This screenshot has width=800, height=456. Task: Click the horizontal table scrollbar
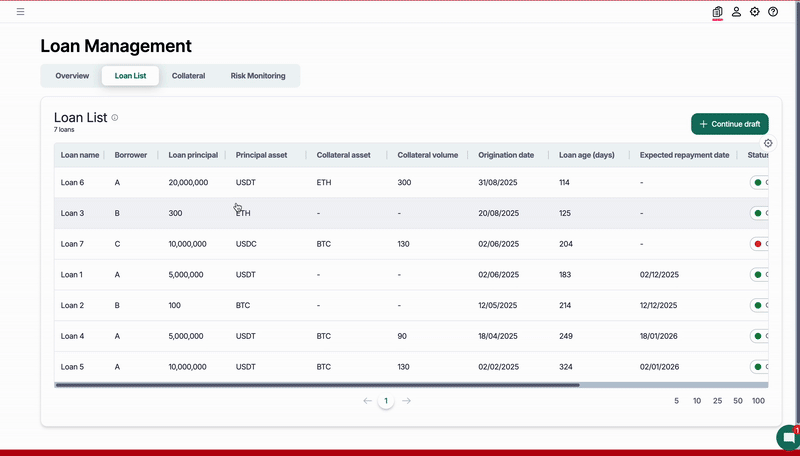pos(317,384)
